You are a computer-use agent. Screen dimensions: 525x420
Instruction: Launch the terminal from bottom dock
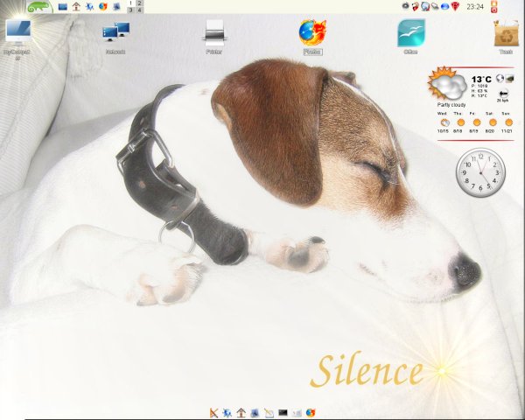pos(283,413)
